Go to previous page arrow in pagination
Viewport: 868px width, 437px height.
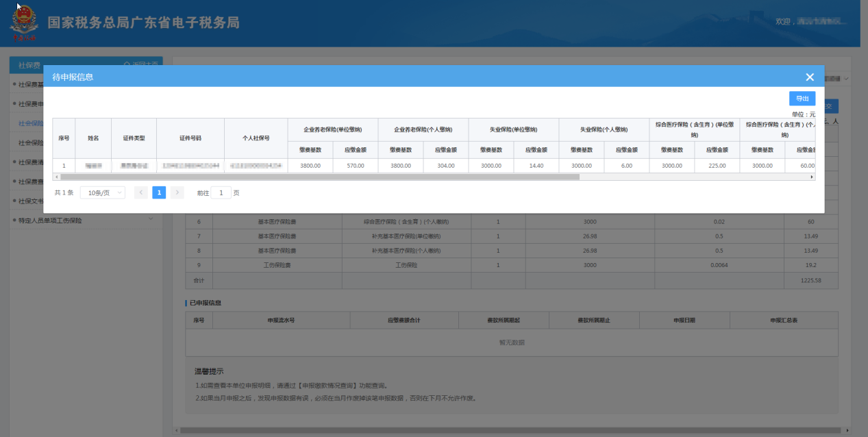(141, 193)
